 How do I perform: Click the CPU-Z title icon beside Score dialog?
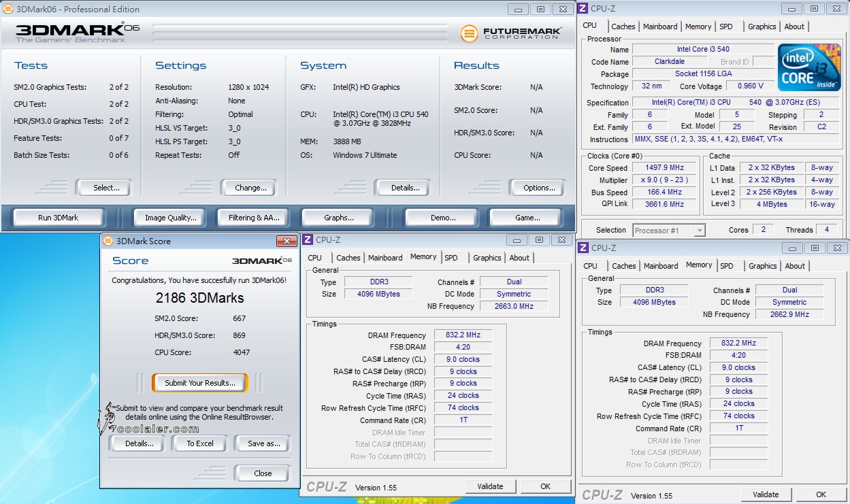[308, 239]
